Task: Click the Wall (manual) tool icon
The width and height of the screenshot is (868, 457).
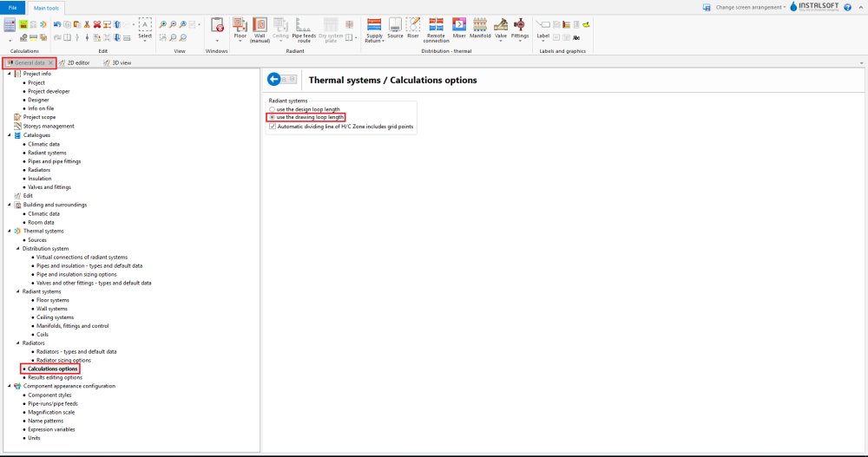Action: tap(260, 28)
